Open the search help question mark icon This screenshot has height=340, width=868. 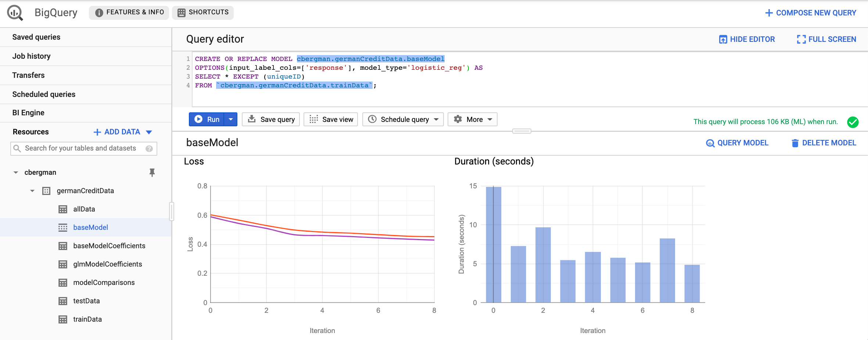149,148
